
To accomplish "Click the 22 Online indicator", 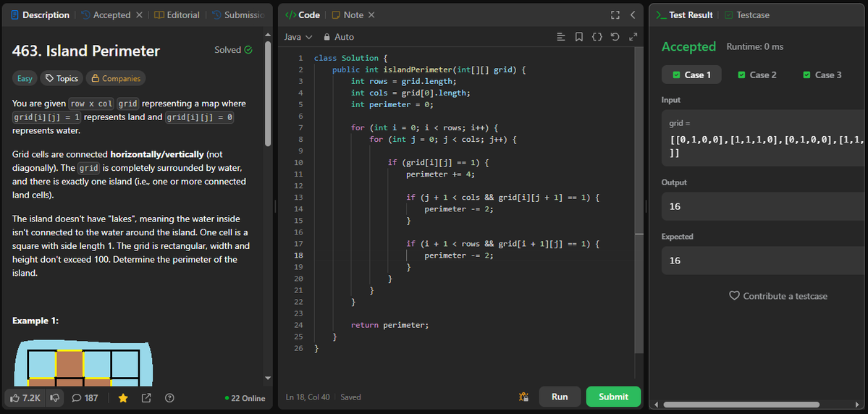I will coord(245,398).
